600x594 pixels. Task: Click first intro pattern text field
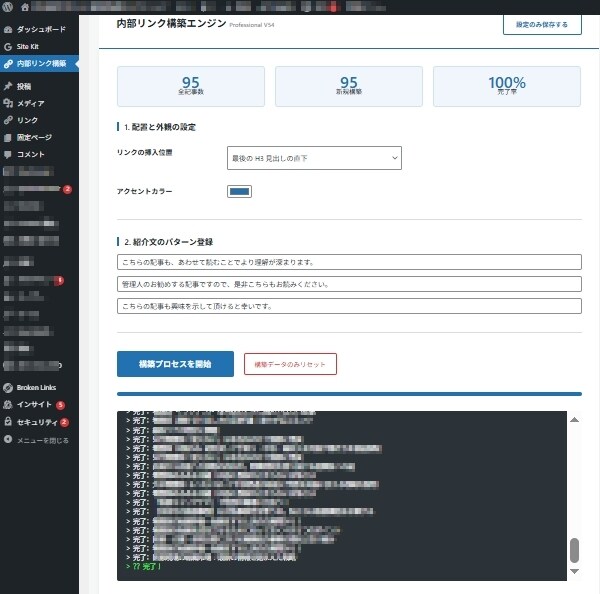pos(349,262)
